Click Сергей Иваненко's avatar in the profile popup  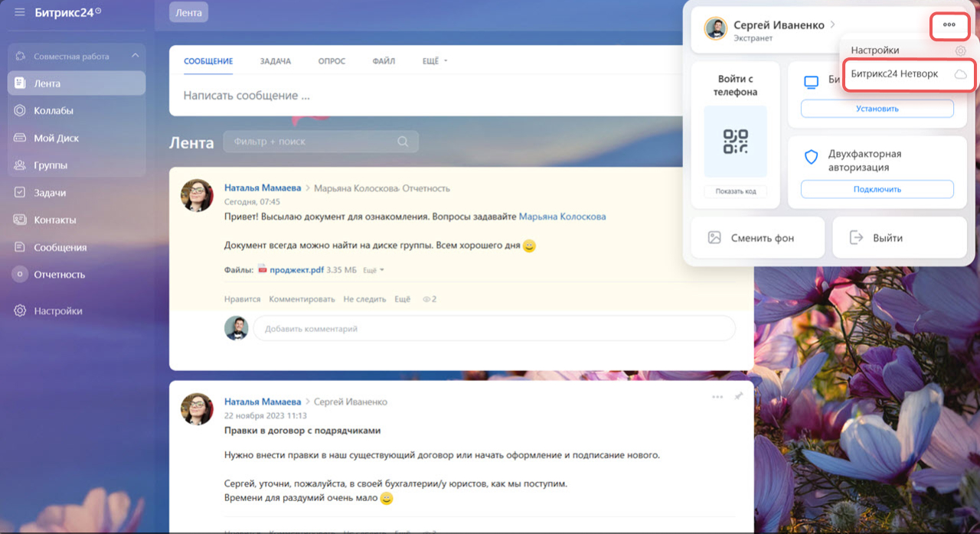[716, 29]
